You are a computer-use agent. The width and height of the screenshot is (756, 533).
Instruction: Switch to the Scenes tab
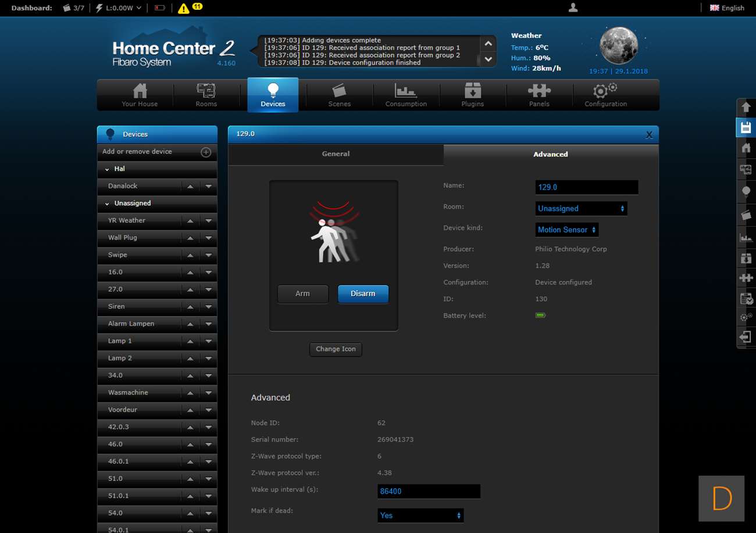tap(339, 95)
